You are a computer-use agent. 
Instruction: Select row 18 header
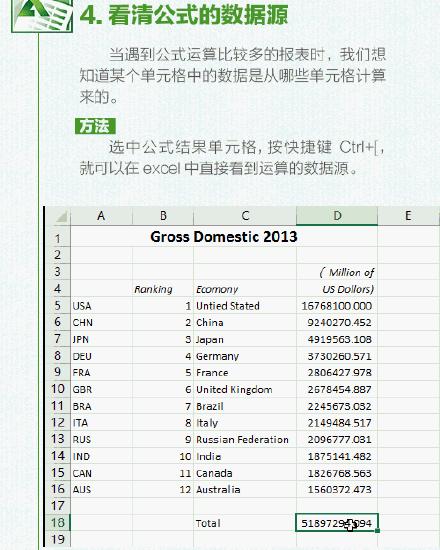pyautogui.click(x=59, y=523)
